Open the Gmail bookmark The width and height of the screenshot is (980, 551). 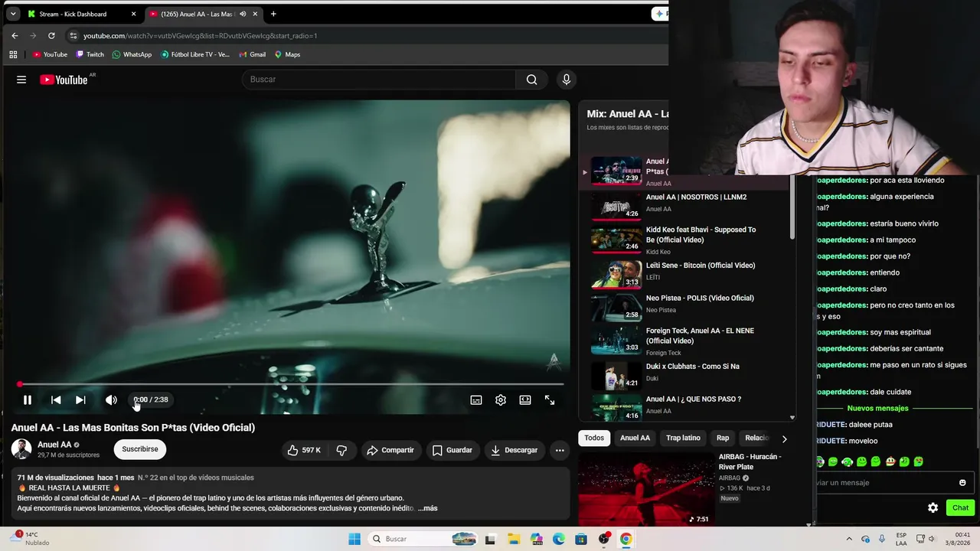tap(252, 54)
